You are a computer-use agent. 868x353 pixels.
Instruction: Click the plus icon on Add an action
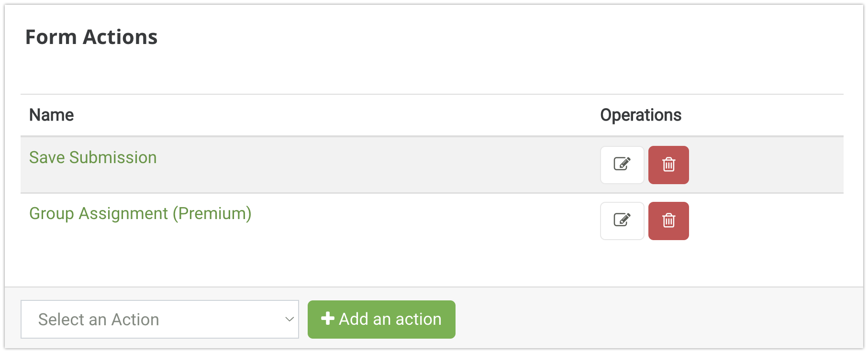[327, 319]
